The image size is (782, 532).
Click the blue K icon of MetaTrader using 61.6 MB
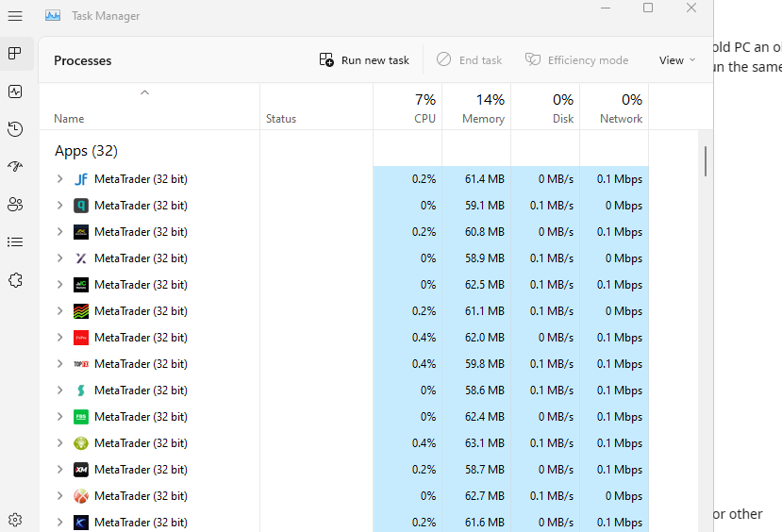81,523
